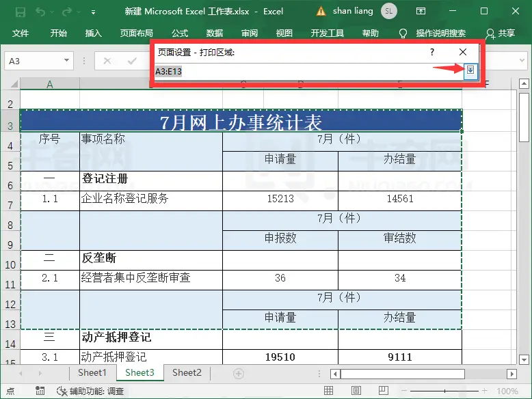Click the Save icon in title bar
The height and width of the screenshot is (399, 532).
click(21, 12)
